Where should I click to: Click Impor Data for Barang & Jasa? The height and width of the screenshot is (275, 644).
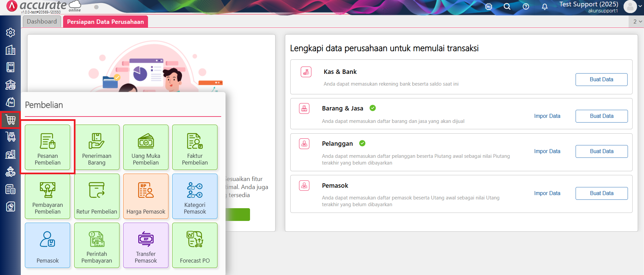tap(547, 116)
